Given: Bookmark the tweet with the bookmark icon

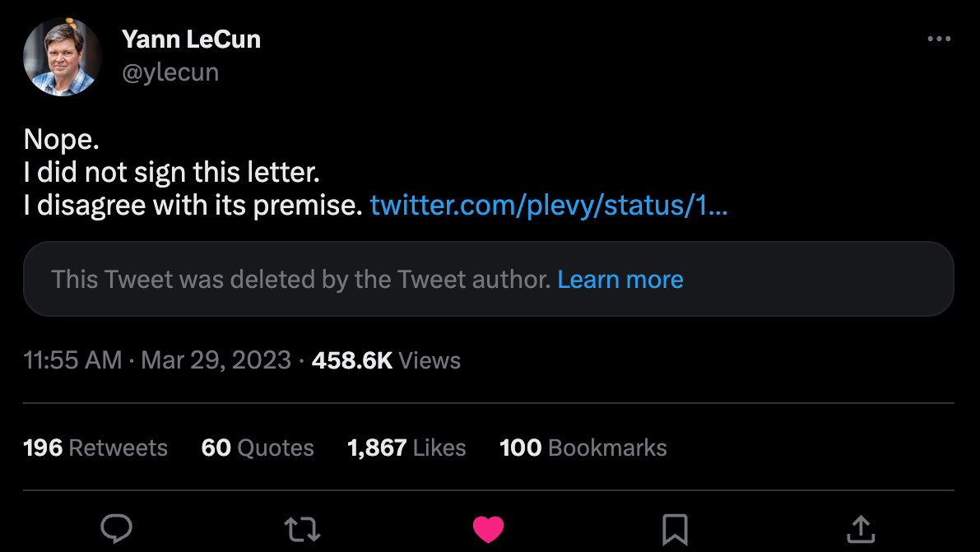Looking at the screenshot, I should click(x=675, y=528).
